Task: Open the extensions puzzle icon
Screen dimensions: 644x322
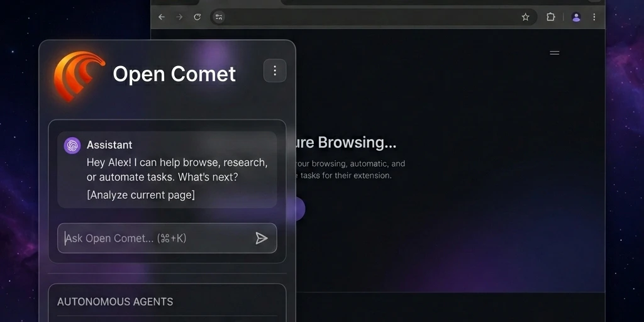Action: tap(550, 17)
